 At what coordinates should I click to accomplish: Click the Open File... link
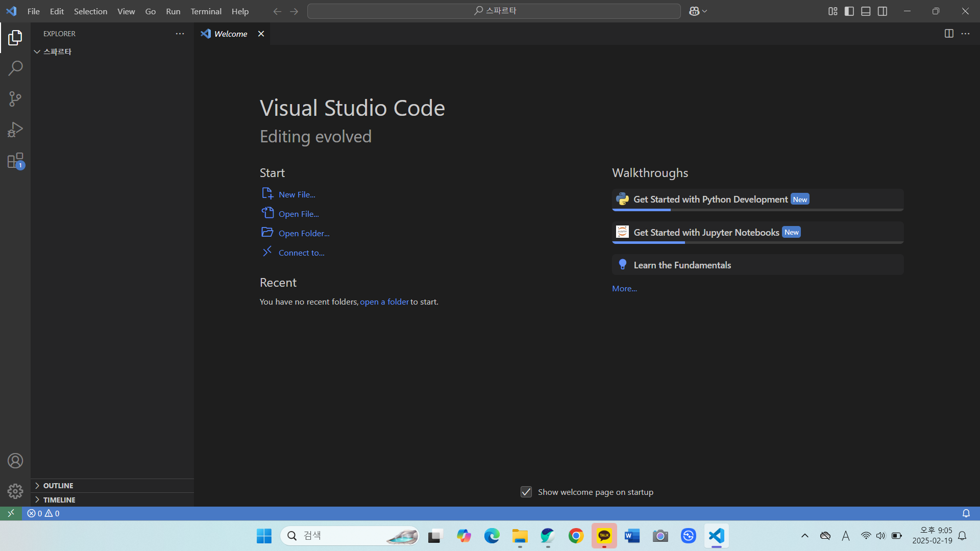pos(299,214)
